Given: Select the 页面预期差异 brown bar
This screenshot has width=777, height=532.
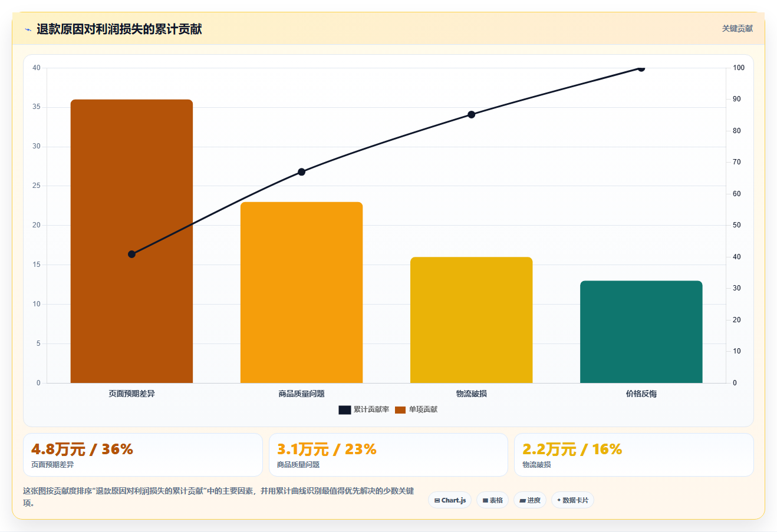Looking at the screenshot, I should (131, 241).
